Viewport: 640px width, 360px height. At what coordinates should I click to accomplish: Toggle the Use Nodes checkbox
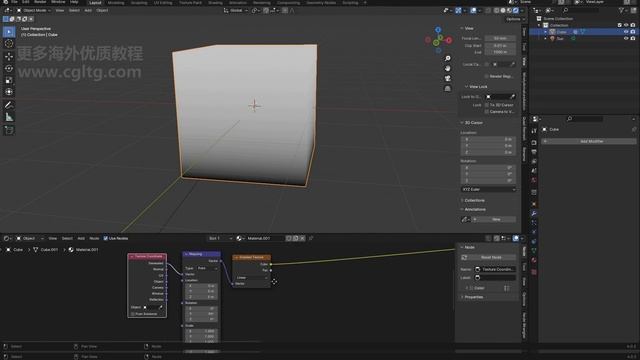(106, 238)
